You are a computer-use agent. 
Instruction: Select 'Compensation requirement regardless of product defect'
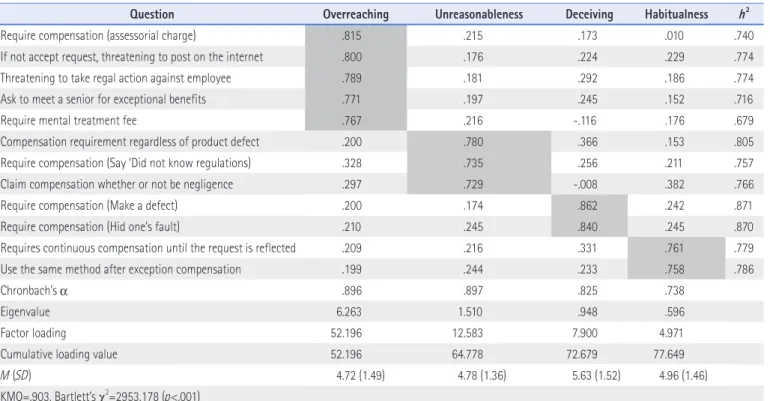click(382, 142)
